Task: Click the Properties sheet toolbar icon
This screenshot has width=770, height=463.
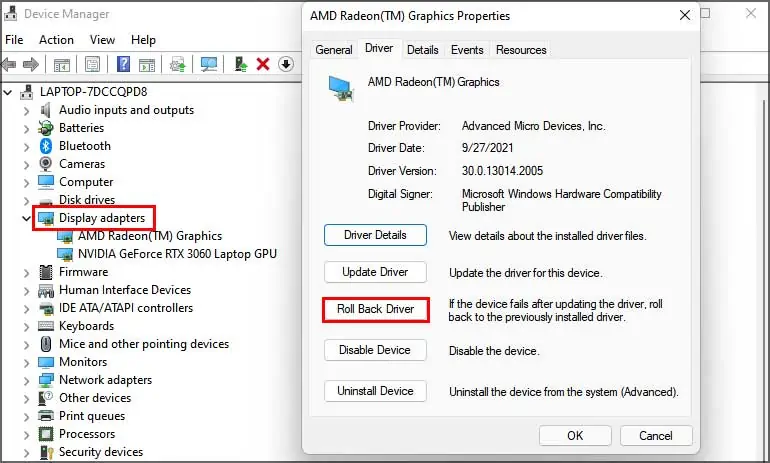Action: [92, 64]
